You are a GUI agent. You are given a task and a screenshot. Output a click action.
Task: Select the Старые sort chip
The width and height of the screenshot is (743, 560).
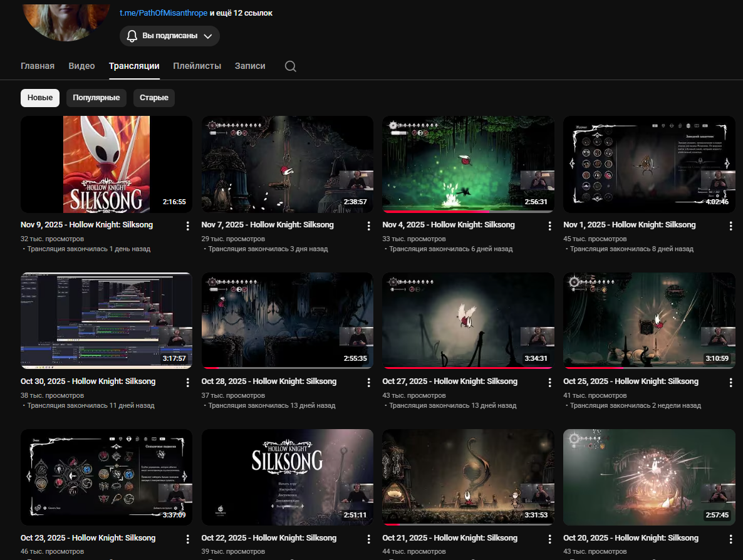click(154, 98)
